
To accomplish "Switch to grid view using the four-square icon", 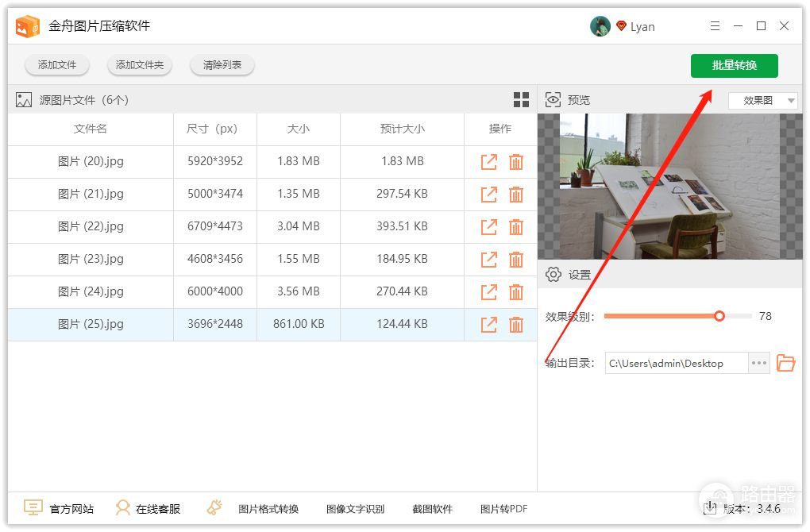I will pos(521,100).
